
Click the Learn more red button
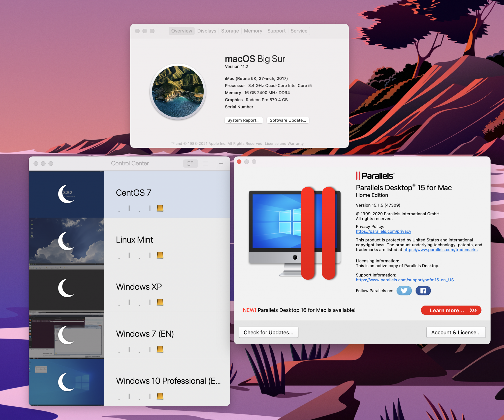click(x=451, y=310)
